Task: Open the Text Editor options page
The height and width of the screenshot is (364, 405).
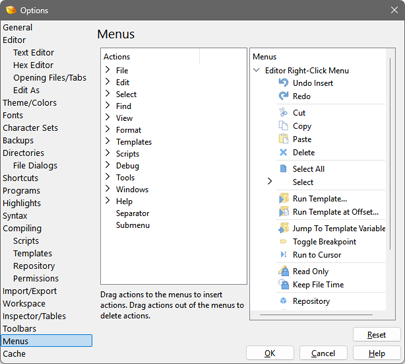Action: [x=33, y=52]
